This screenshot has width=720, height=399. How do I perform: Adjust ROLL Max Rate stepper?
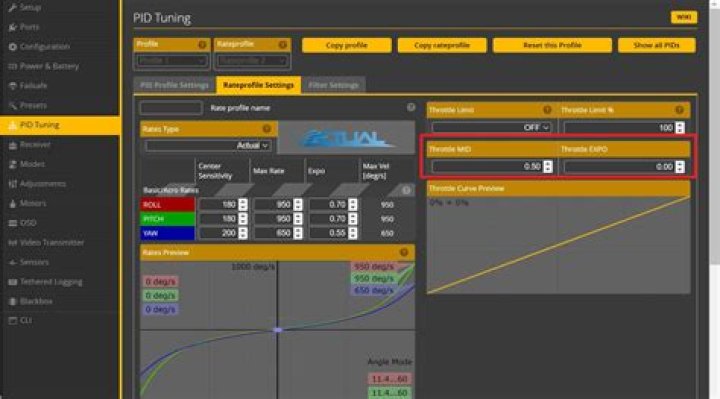point(298,204)
